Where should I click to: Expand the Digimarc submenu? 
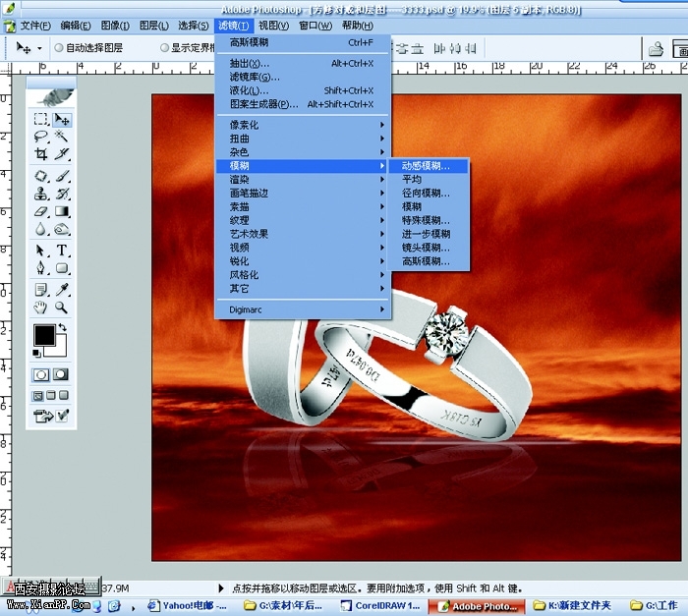(303, 309)
